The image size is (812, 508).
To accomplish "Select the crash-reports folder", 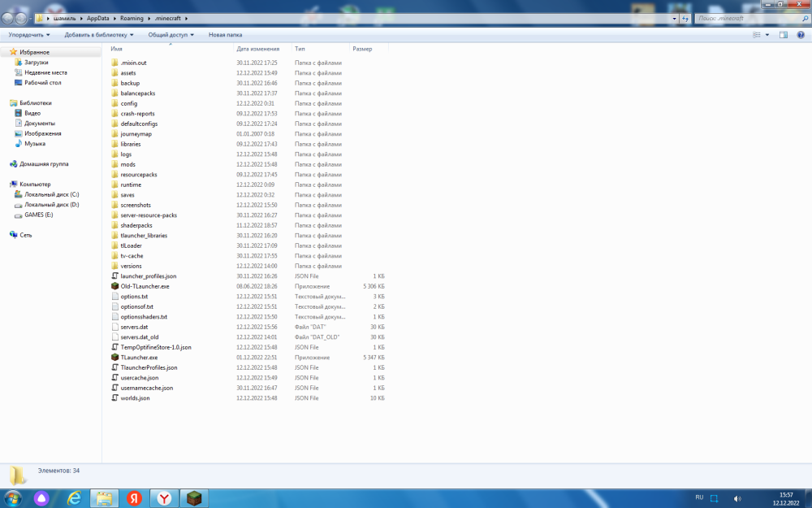I will 137,114.
